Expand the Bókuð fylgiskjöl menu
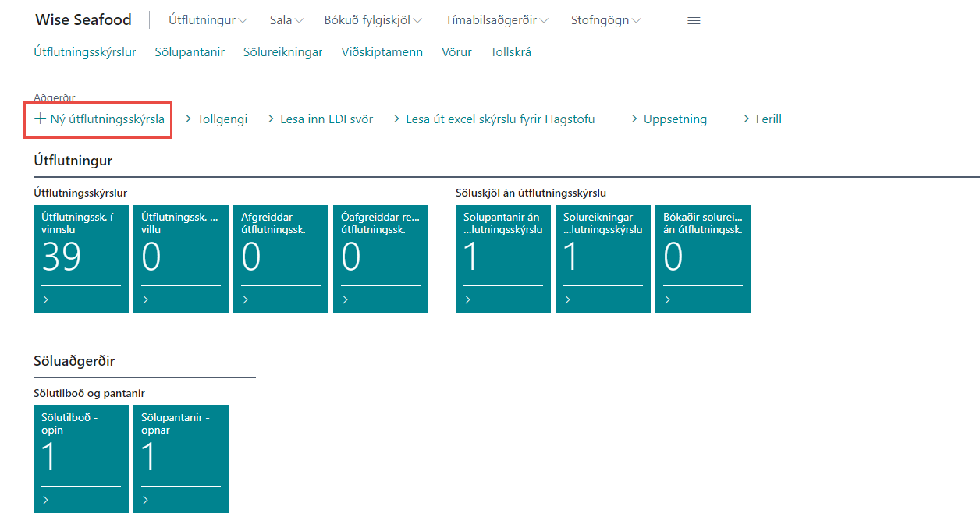Viewport: 980px width, 524px height. coord(373,20)
